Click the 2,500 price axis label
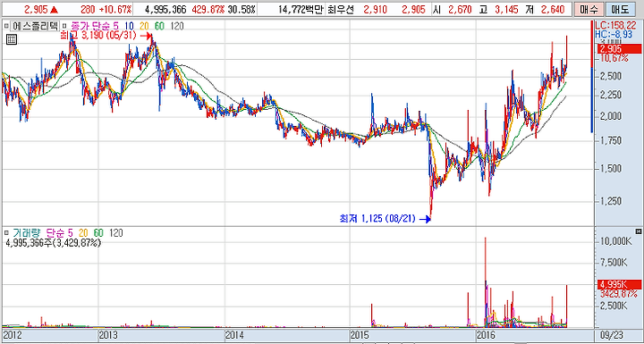This screenshot has width=644, height=344. coord(611,76)
